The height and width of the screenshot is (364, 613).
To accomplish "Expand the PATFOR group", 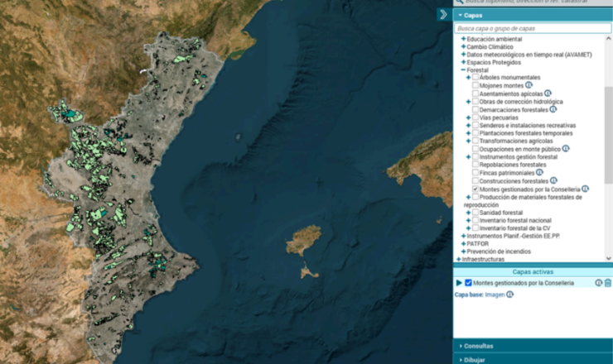I will pyautogui.click(x=463, y=243).
